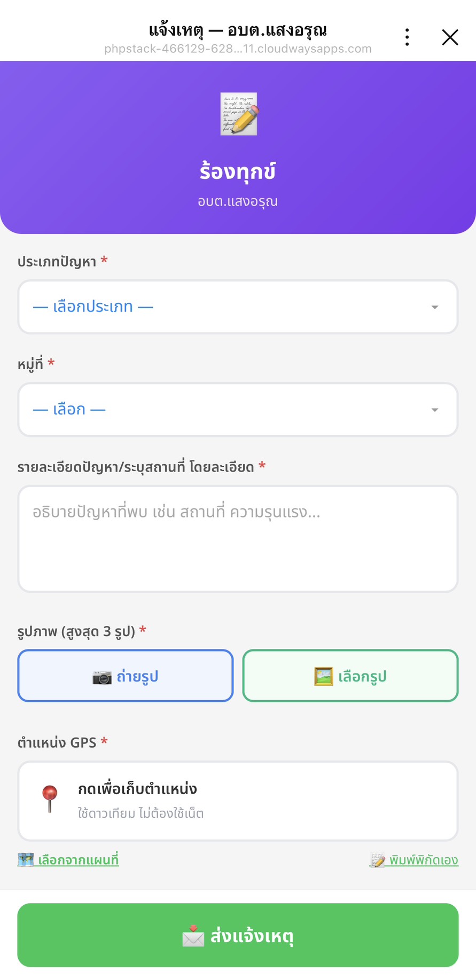
Task: Tap กดเพื่อเก็บตำแหน่ง GPS box
Action: pyautogui.click(x=238, y=801)
